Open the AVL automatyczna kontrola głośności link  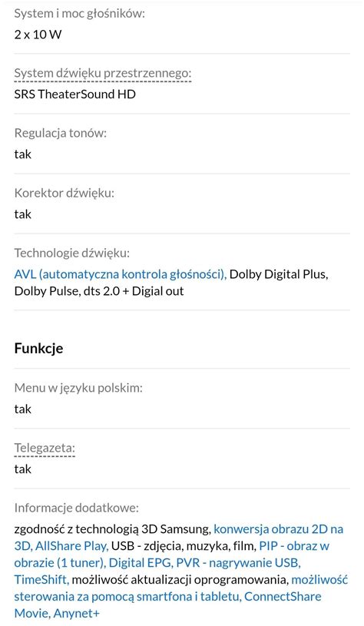pyautogui.click(x=120, y=274)
